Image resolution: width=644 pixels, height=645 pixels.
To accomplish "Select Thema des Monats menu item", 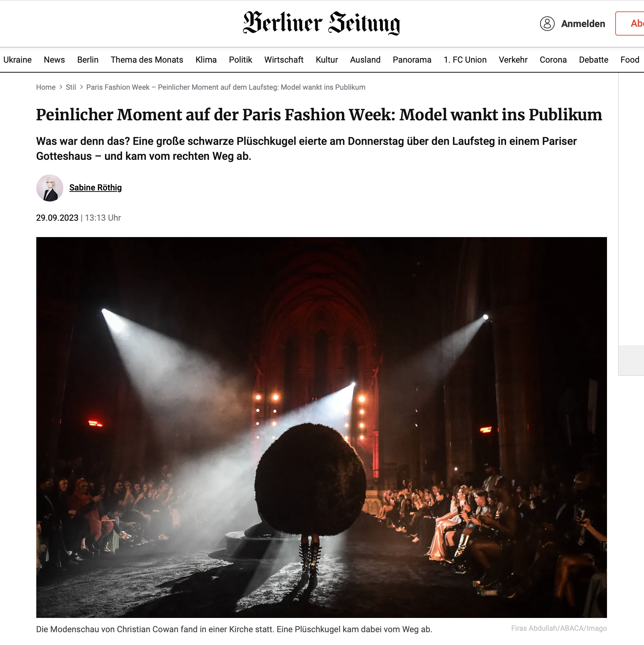I will (147, 59).
